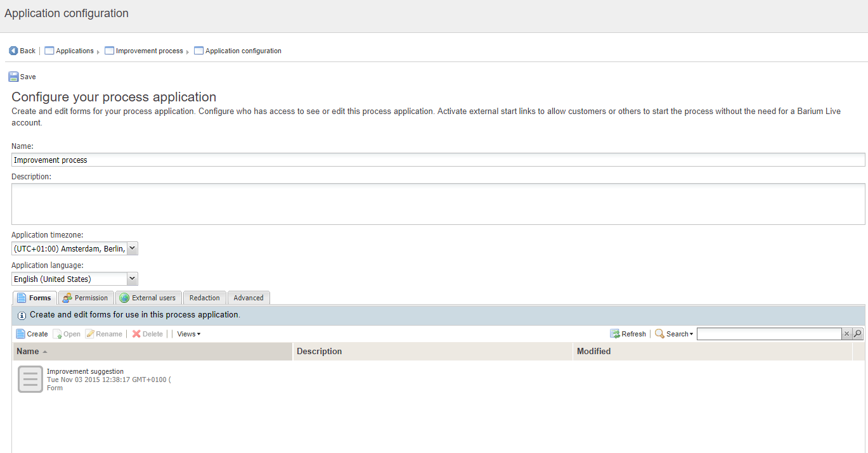
Task: Click the Refresh icon
Action: pos(614,333)
